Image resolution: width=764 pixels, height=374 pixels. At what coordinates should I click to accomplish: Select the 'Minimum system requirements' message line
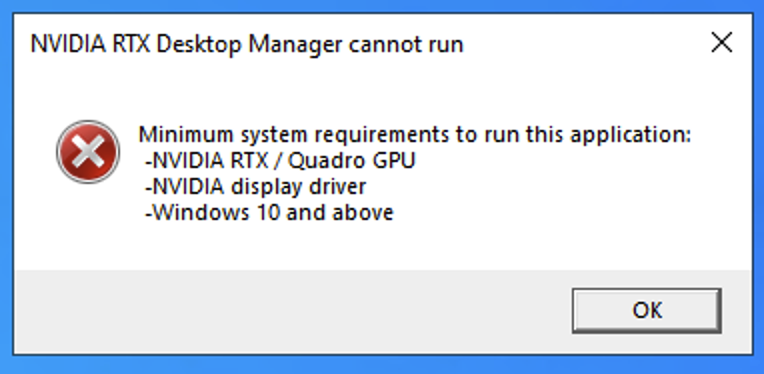tap(415, 134)
